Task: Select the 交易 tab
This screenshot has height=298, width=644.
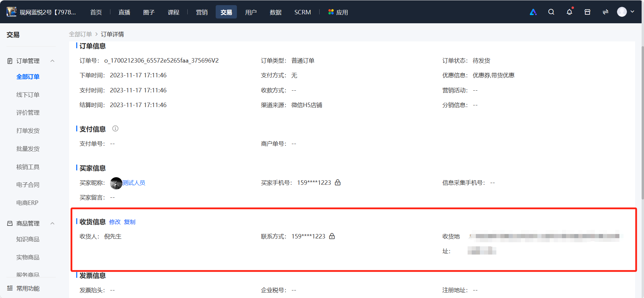Action: click(x=226, y=12)
